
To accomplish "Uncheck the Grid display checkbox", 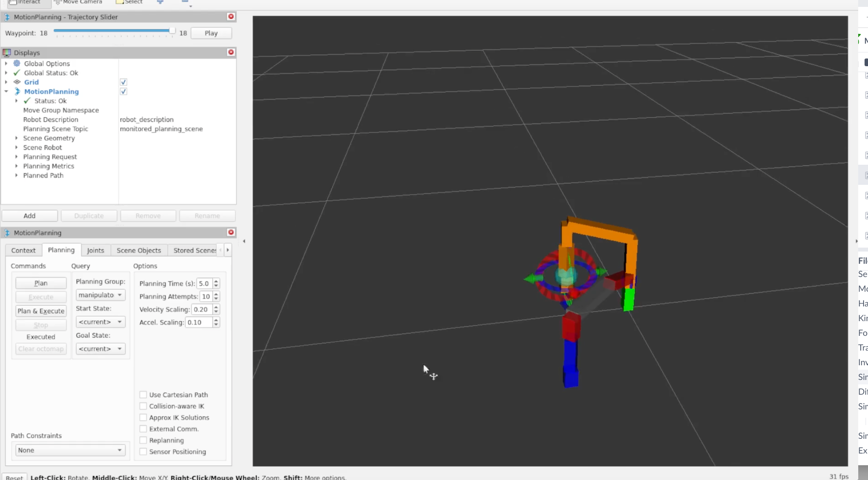I will click(124, 82).
